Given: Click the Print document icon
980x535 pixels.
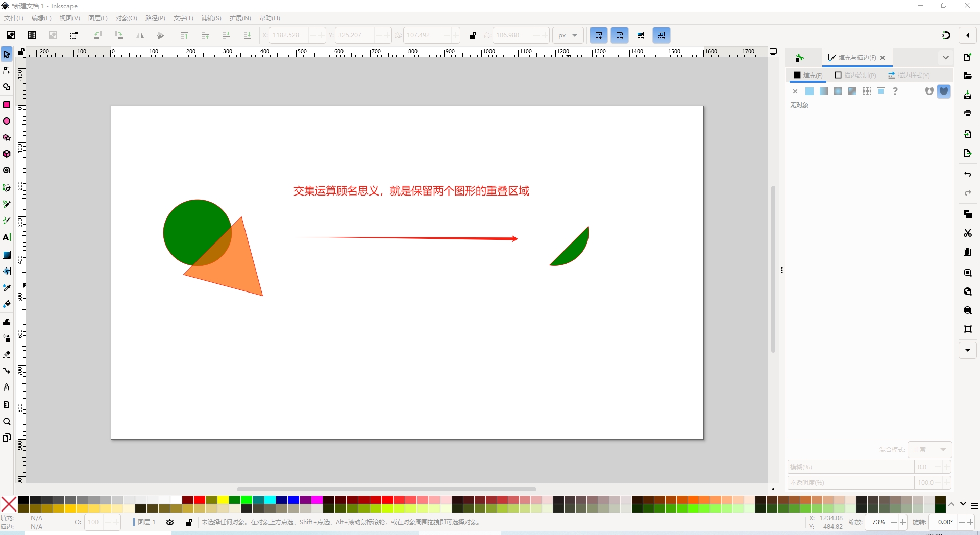Looking at the screenshot, I should coord(967,113).
